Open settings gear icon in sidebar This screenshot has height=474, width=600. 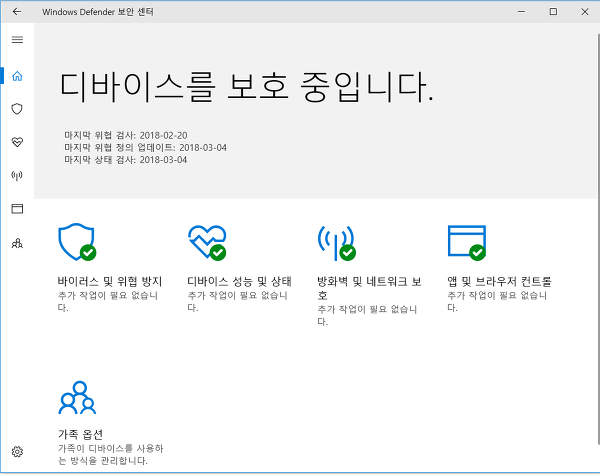tap(17, 451)
